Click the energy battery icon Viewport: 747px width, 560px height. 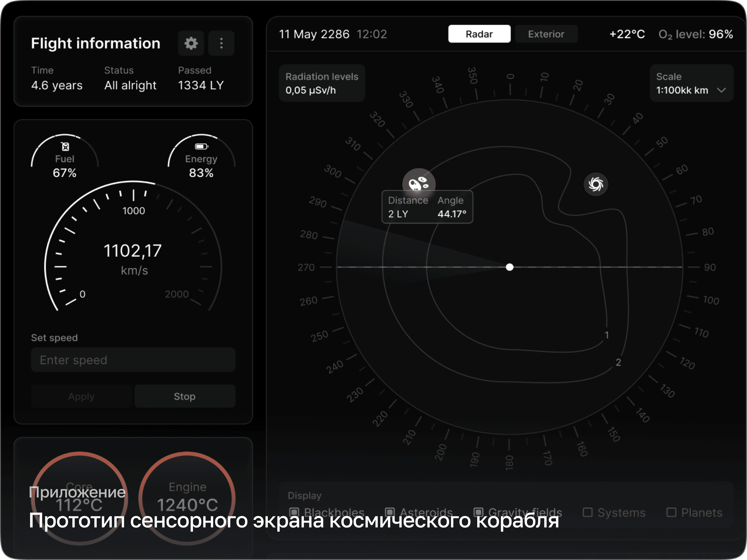pos(201,147)
